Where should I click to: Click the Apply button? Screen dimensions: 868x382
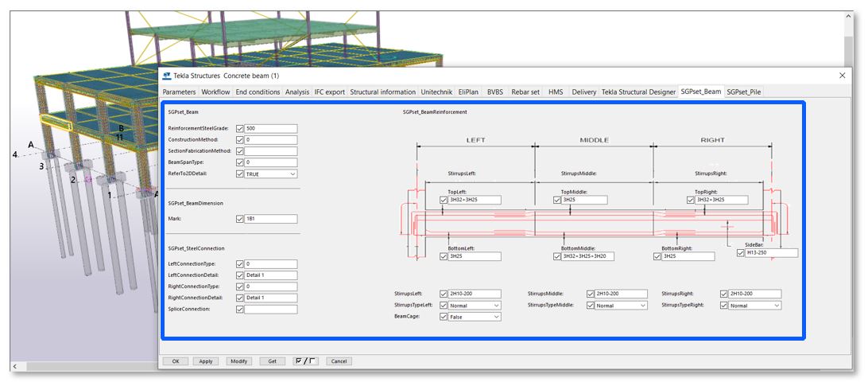(205, 361)
